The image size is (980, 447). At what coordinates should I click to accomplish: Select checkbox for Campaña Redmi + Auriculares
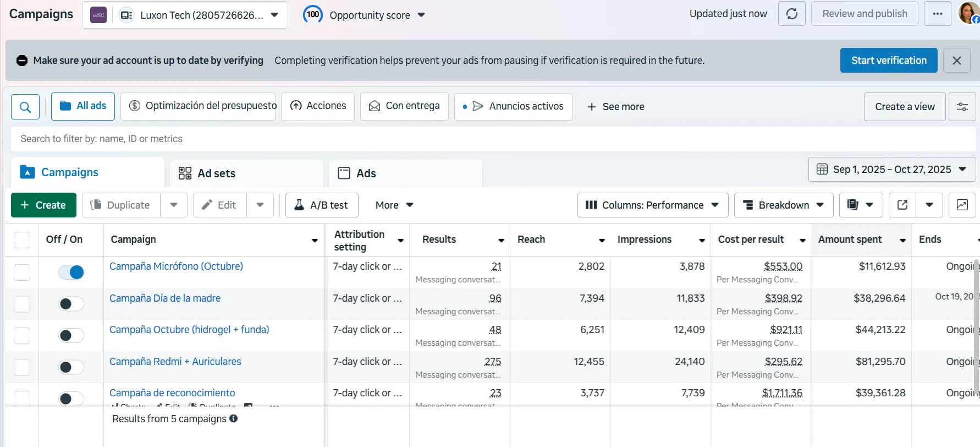(22, 367)
